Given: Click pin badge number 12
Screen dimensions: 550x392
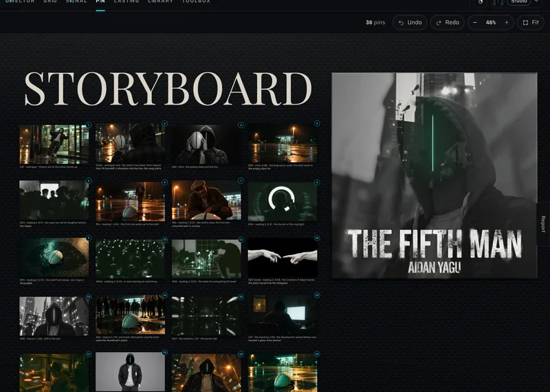Looking at the screenshot, I should click(317, 238).
